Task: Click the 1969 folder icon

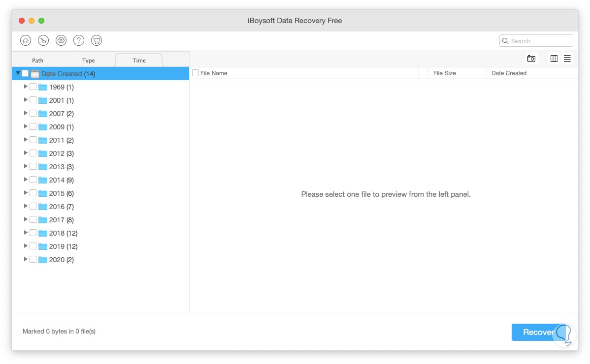Action: (43, 87)
